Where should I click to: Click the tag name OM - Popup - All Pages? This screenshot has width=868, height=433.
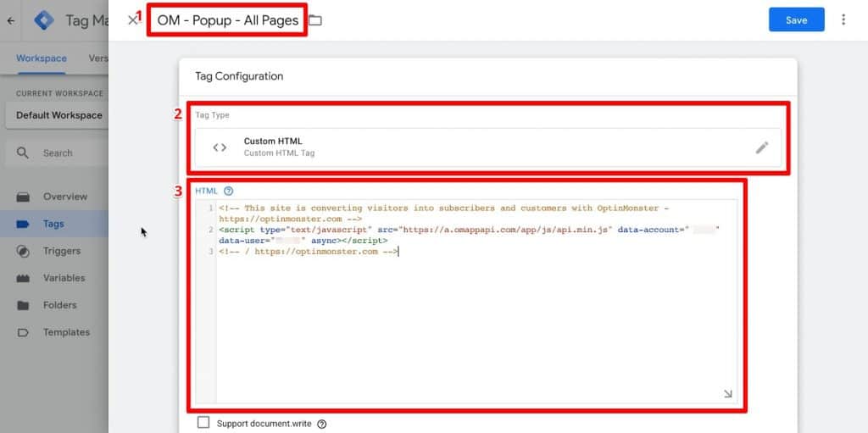tap(227, 20)
